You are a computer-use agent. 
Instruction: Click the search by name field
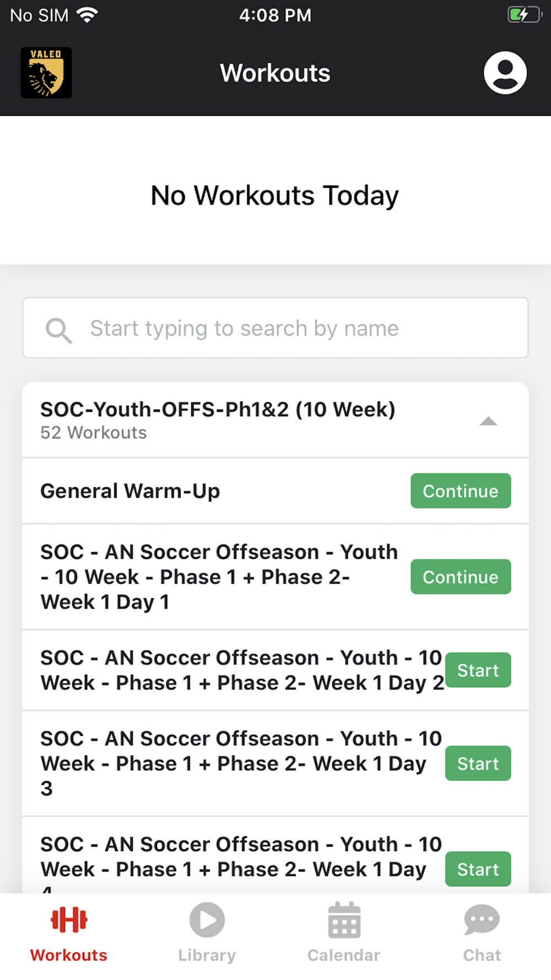tap(298, 329)
